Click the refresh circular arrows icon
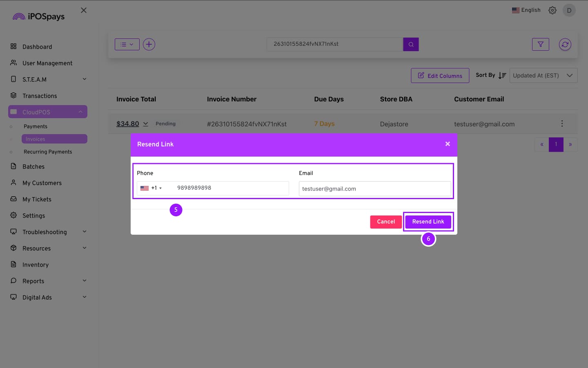This screenshot has width=588, height=368. (x=565, y=44)
